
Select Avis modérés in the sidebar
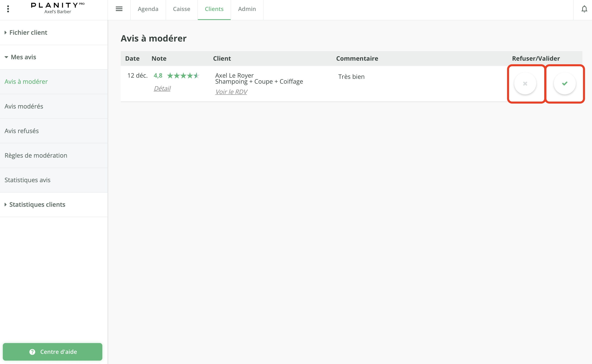24,106
